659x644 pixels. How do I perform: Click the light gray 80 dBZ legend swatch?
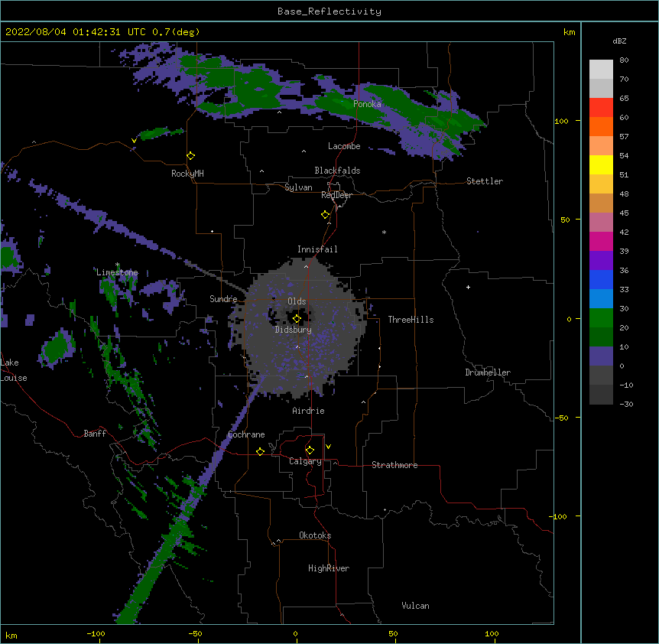pyautogui.click(x=601, y=70)
